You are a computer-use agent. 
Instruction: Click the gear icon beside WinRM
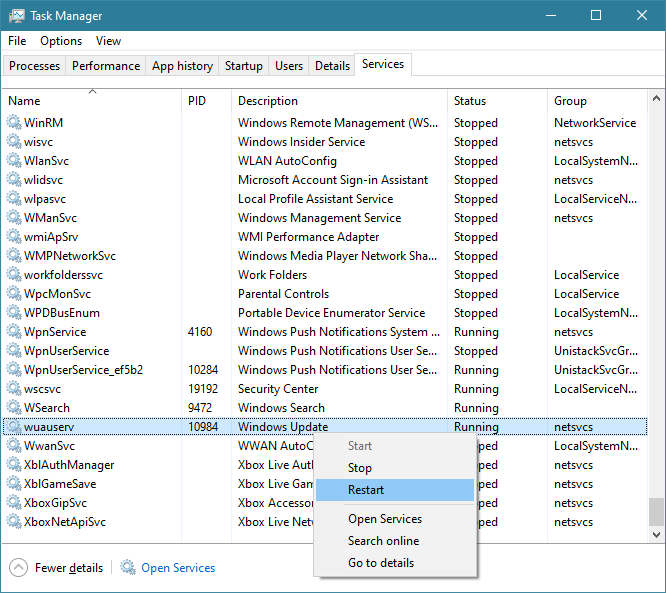(14, 123)
